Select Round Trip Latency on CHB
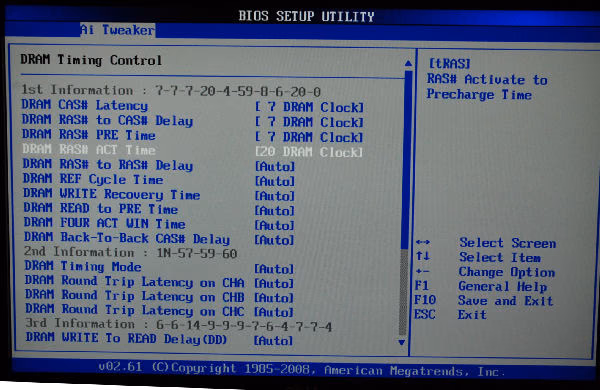The width and height of the screenshot is (600, 390). click(135, 296)
